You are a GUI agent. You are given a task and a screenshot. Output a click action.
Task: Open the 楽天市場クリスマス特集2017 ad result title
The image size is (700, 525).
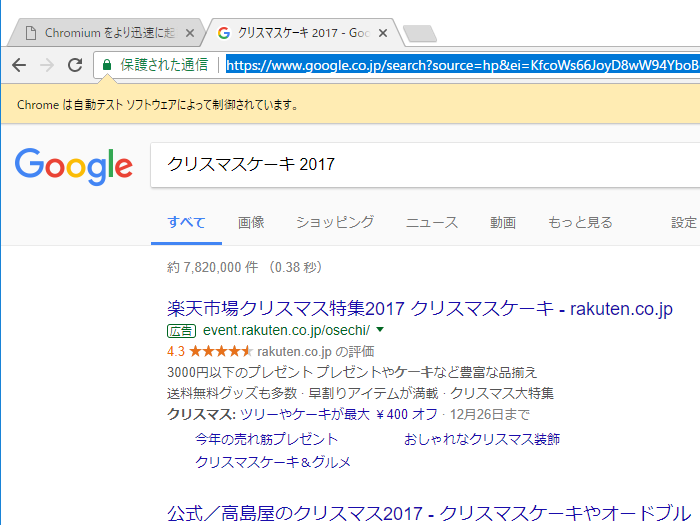click(420, 308)
